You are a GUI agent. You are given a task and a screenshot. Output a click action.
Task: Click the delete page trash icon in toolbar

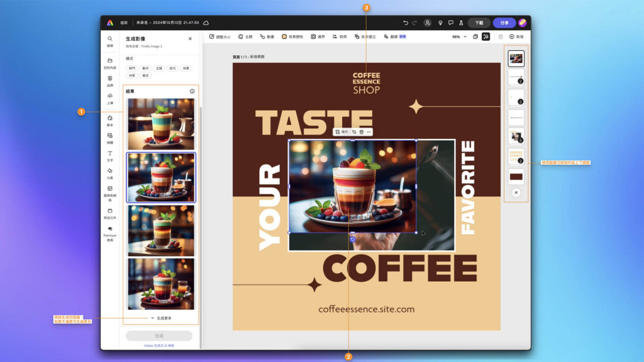(501, 36)
